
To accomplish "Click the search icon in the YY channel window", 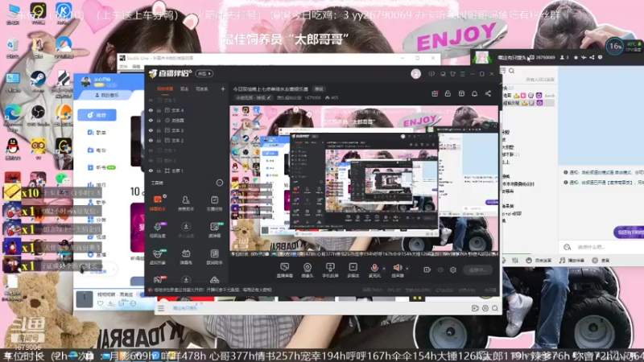I will pyautogui.click(x=512, y=71).
